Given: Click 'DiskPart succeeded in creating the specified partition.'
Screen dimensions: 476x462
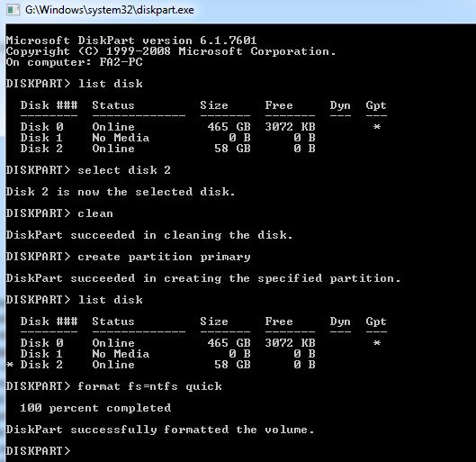Looking at the screenshot, I should pyautogui.click(x=203, y=278).
